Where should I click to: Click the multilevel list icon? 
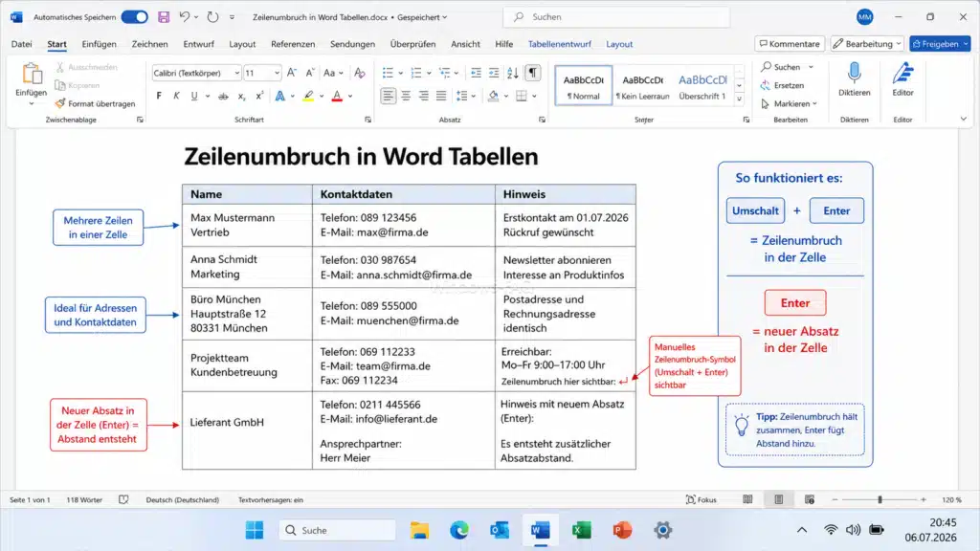pos(444,73)
